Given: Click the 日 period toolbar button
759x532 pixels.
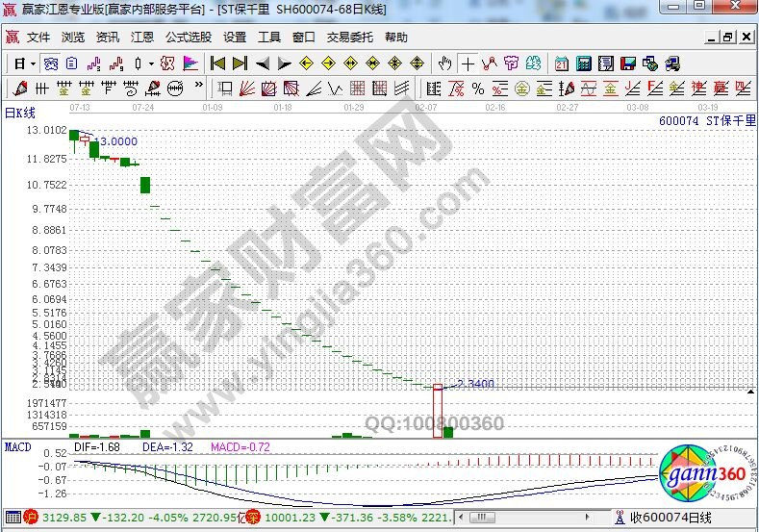Looking at the screenshot, I should coord(20,63).
